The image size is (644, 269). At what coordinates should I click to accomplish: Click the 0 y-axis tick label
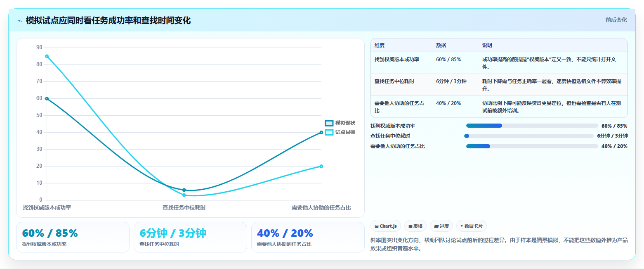tap(41, 200)
